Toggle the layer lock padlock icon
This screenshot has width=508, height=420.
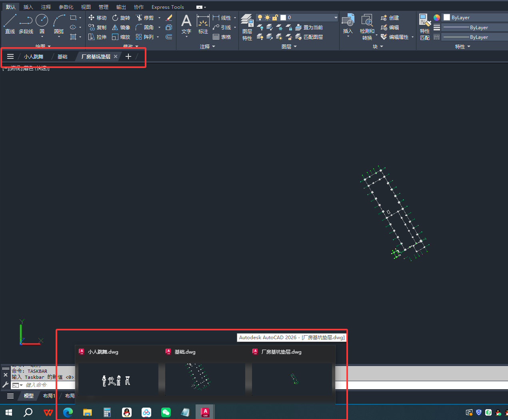[275, 18]
